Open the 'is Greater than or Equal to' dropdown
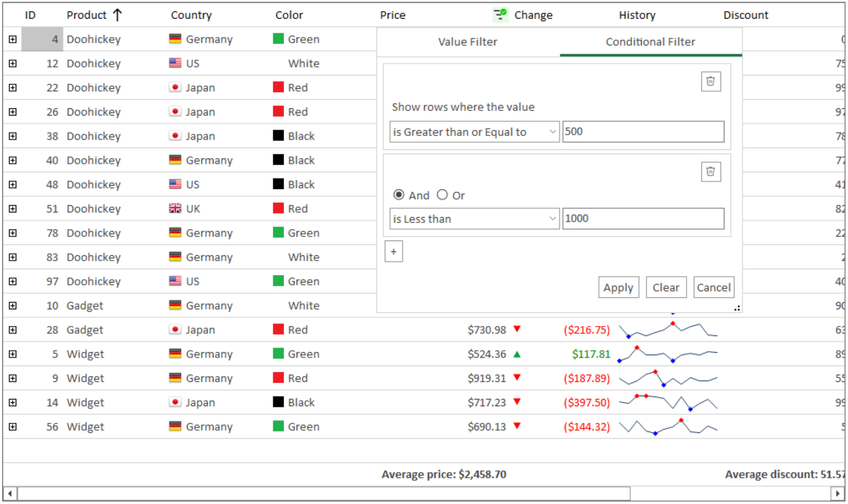Screen dimensions: 848x504 474,132
